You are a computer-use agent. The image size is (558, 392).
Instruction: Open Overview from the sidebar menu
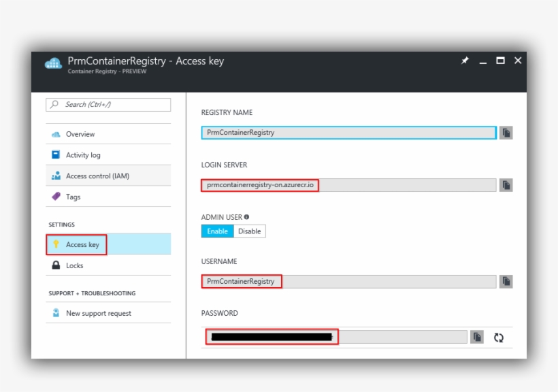click(x=56, y=134)
